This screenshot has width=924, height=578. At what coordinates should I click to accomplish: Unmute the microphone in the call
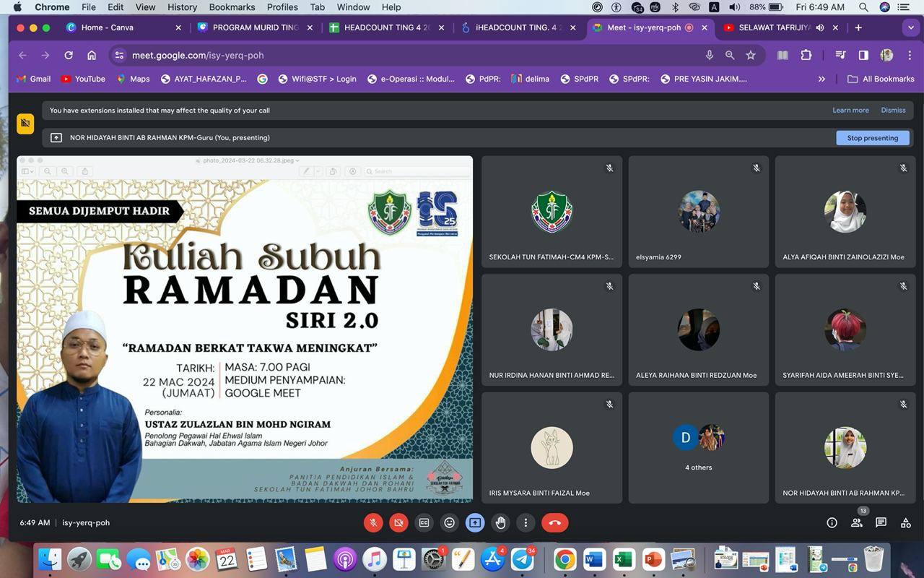pos(373,522)
